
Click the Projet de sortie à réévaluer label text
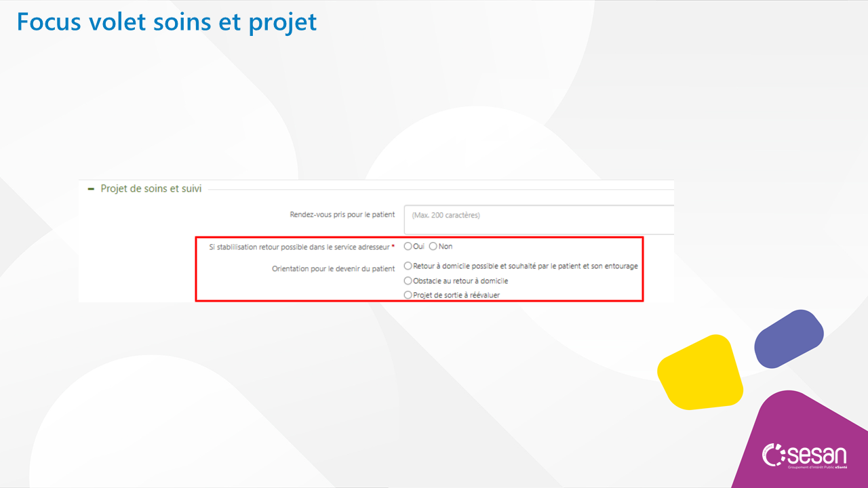[x=456, y=295]
